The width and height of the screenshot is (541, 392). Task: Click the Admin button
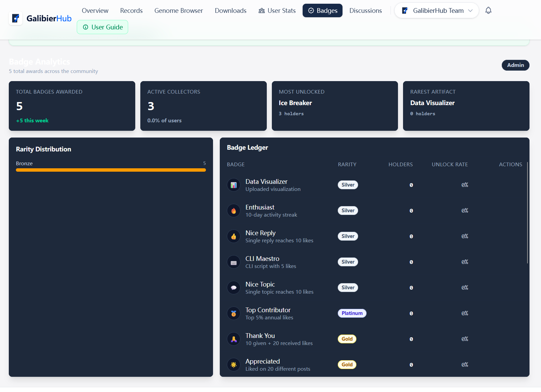515,65
